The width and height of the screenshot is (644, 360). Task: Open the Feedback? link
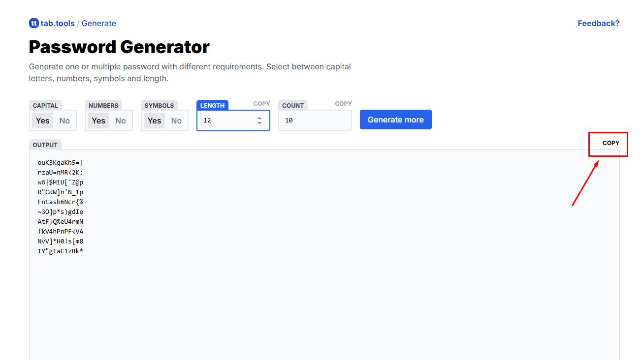598,23
